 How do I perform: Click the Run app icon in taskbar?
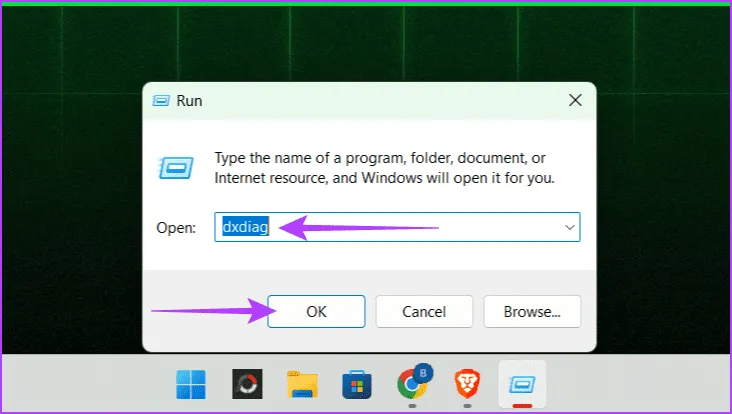[521, 383]
